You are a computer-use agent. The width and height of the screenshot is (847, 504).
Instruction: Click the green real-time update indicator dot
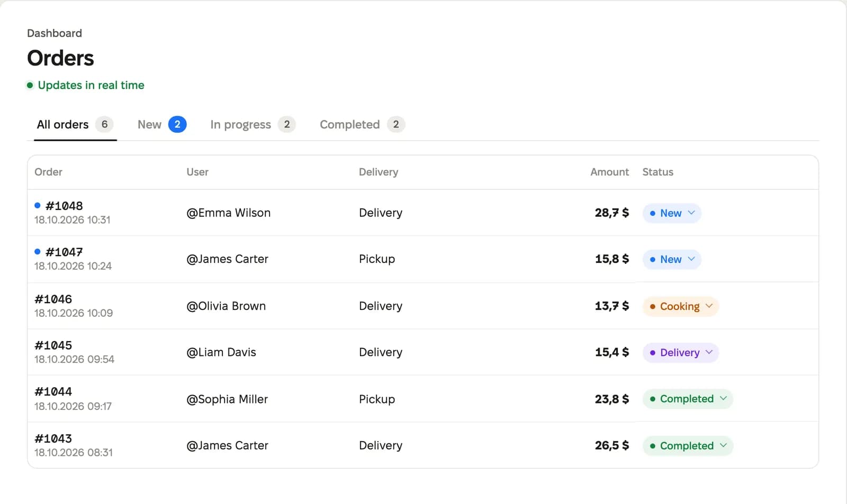pyautogui.click(x=30, y=85)
